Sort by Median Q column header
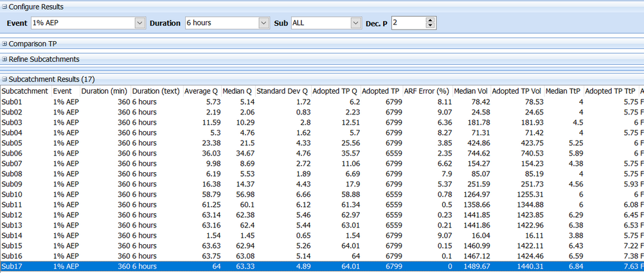 pyautogui.click(x=238, y=91)
